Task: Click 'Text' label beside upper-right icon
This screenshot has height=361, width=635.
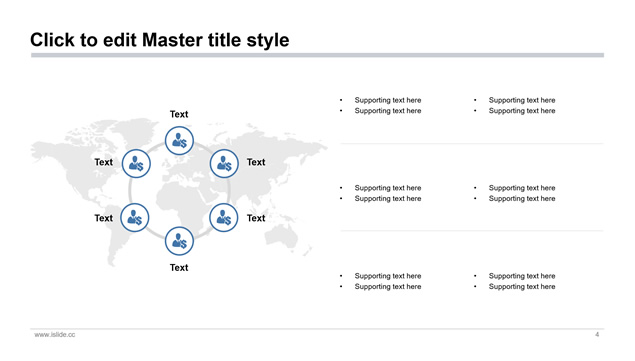Action: click(256, 162)
